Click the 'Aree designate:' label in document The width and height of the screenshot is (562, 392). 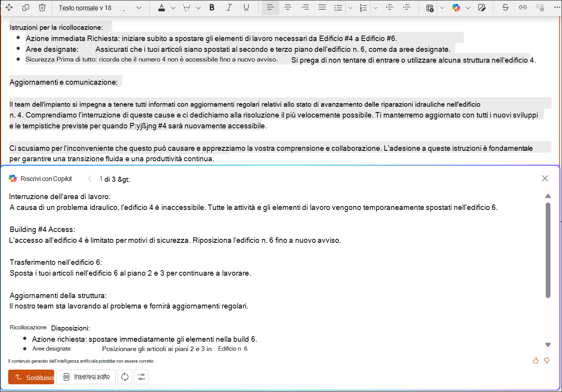click(52, 49)
